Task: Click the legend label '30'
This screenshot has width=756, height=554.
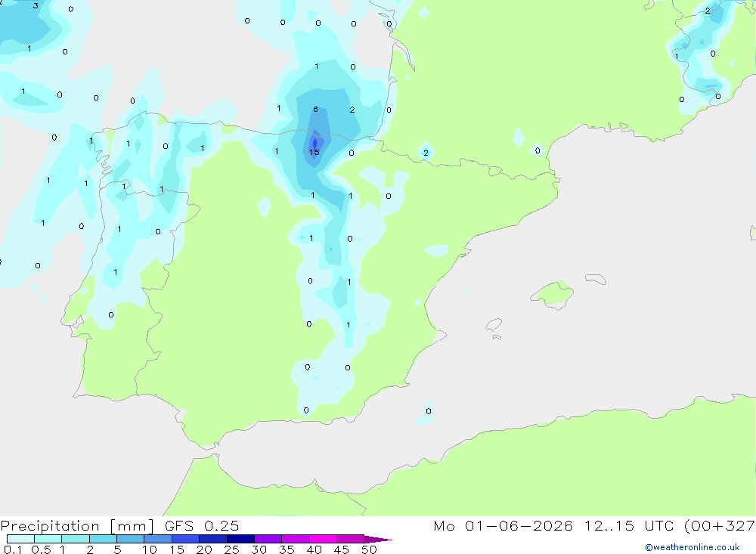Action: click(x=259, y=549)
